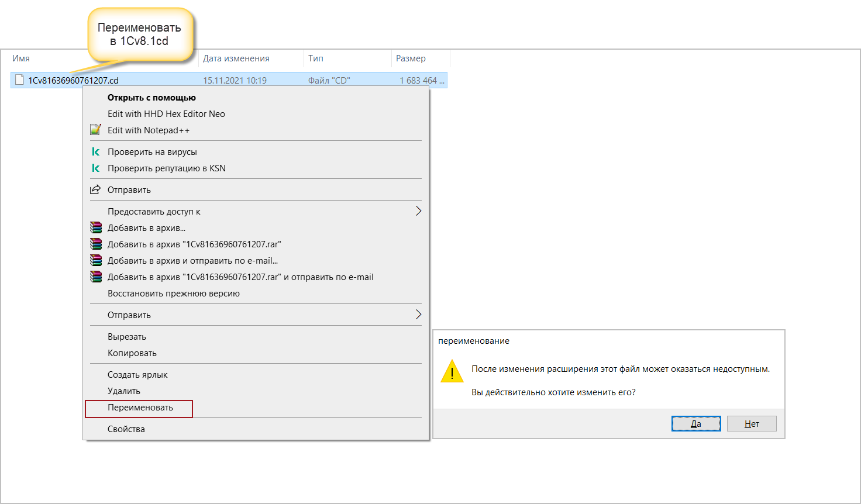Click WinRAR icon beside 'Добавить в архив...'
861x504 pixels.
coord(95,228)
